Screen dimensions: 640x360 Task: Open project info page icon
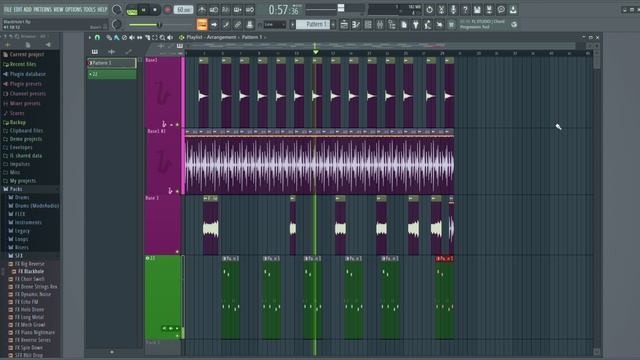click(x=404, y=24)
